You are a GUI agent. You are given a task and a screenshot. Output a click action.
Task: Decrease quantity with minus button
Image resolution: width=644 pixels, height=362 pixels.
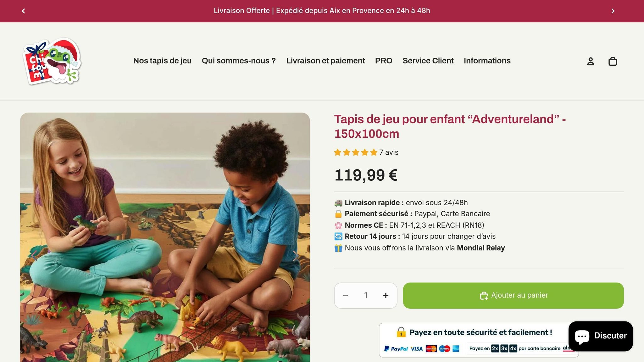(x=345, y=295)
